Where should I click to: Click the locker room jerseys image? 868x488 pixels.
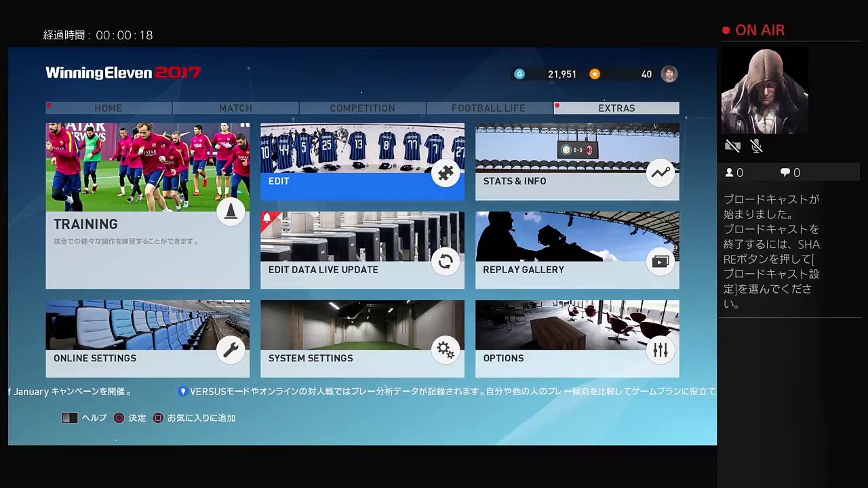click(x=362, y=148)
